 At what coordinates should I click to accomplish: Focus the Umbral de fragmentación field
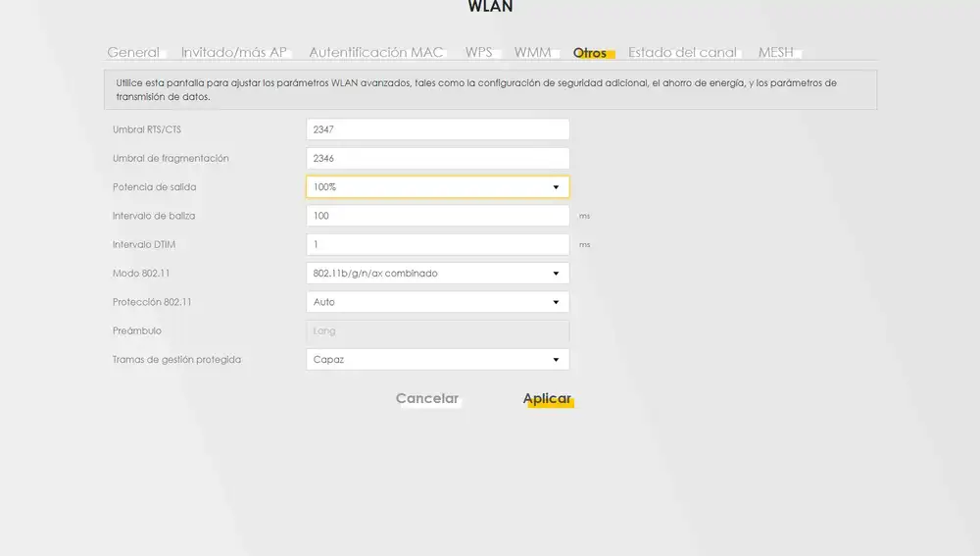pyautogui.click(x=437, y=158)
